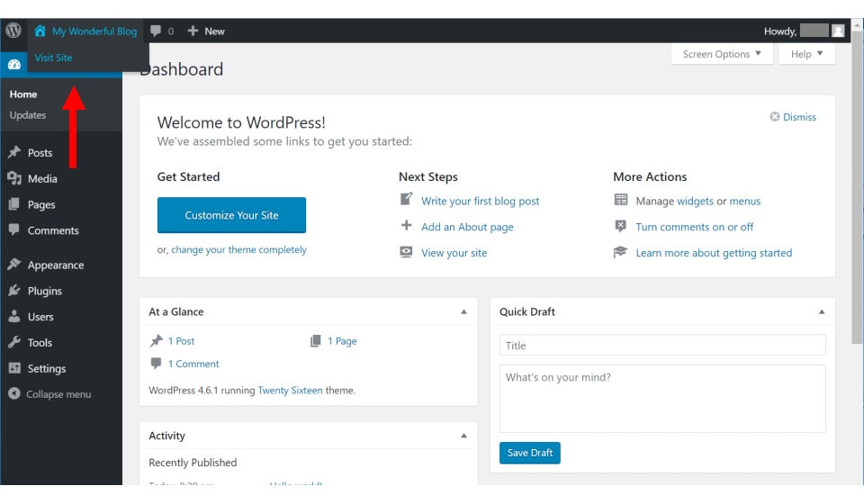Screen dimensions: 864x504
Task: Click the Posts pushpin icon in sidebar
Action: tap(14, 153)
